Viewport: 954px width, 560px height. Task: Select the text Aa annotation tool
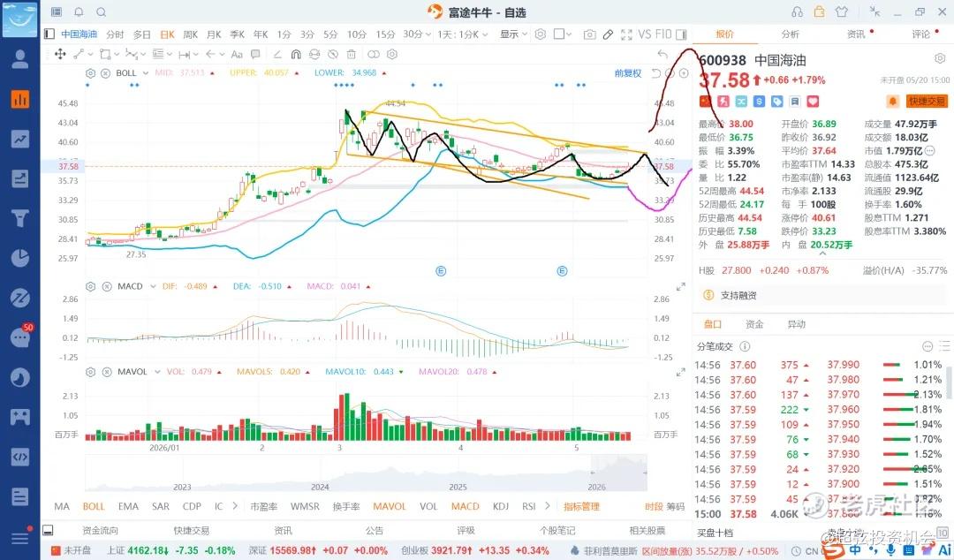238,54
